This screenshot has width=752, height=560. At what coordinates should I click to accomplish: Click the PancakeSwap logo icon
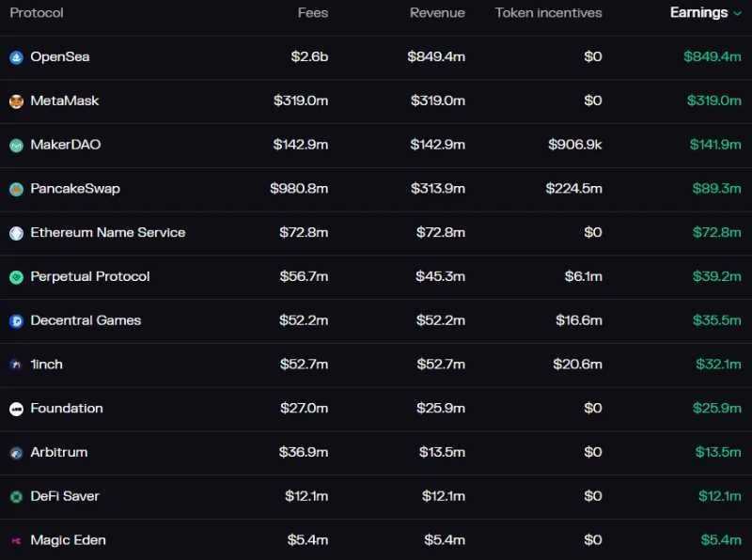tap(16, 189)
